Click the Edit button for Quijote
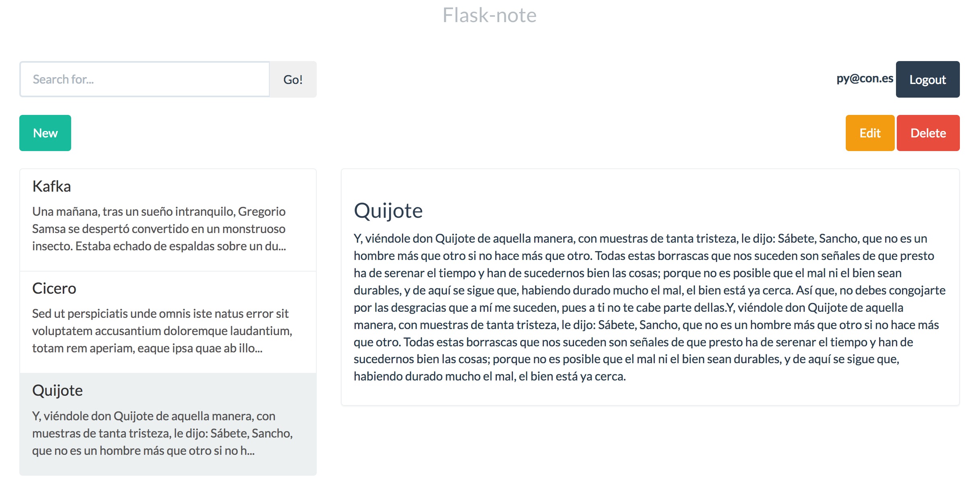 [868, 133]
